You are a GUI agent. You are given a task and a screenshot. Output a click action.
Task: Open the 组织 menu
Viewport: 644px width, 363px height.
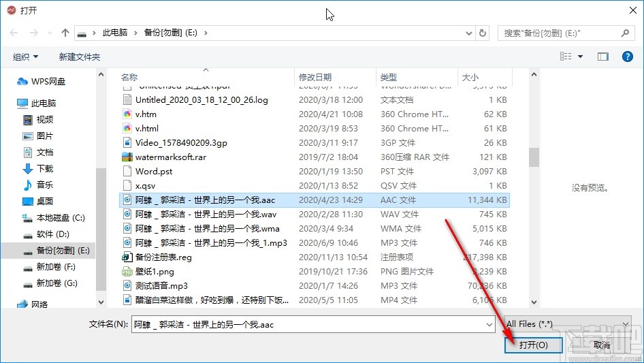[25, 57]
